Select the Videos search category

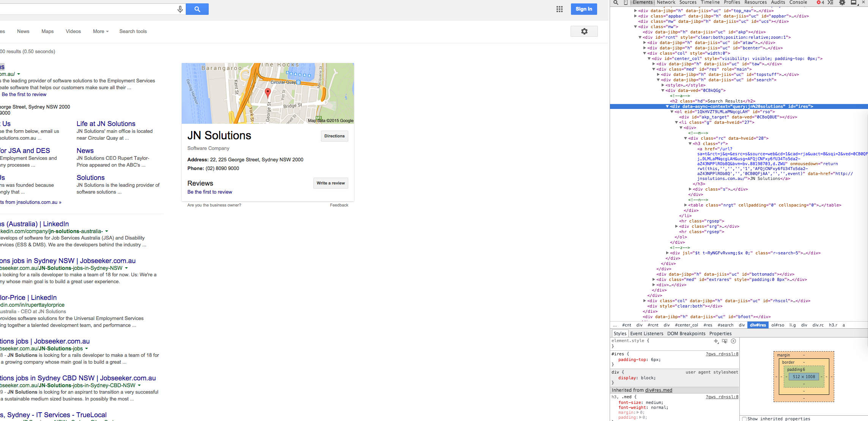[73, 32]
